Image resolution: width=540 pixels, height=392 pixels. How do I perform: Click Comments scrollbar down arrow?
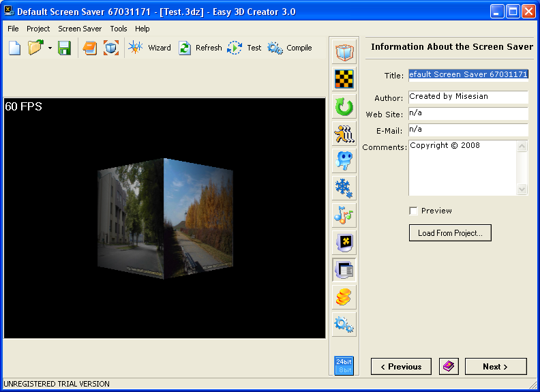pyautogui.click(x=522, y=189)
